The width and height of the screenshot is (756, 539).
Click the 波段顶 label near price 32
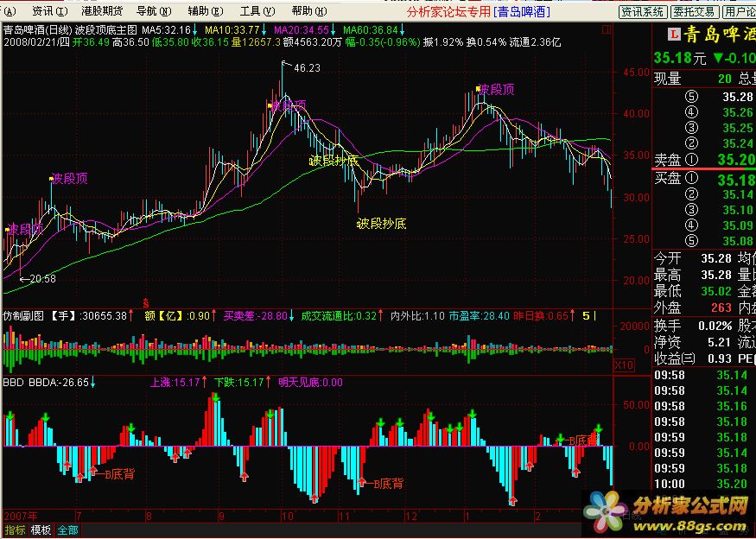click(x=69, y=179)
